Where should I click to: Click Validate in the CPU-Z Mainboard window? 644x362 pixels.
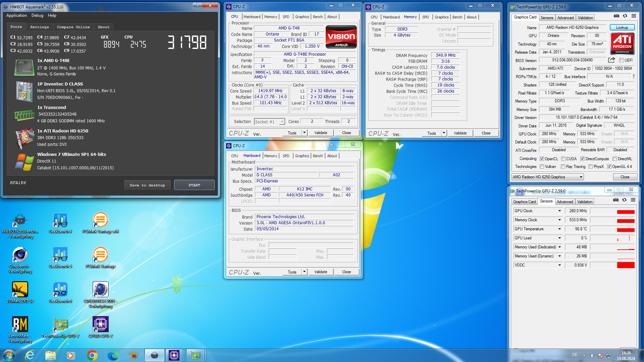321,272
